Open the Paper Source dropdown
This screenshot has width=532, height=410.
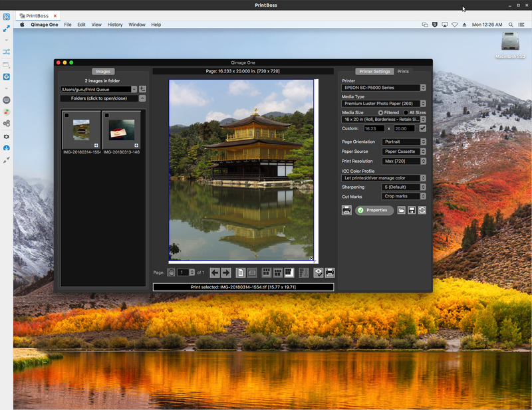(404, 152)
